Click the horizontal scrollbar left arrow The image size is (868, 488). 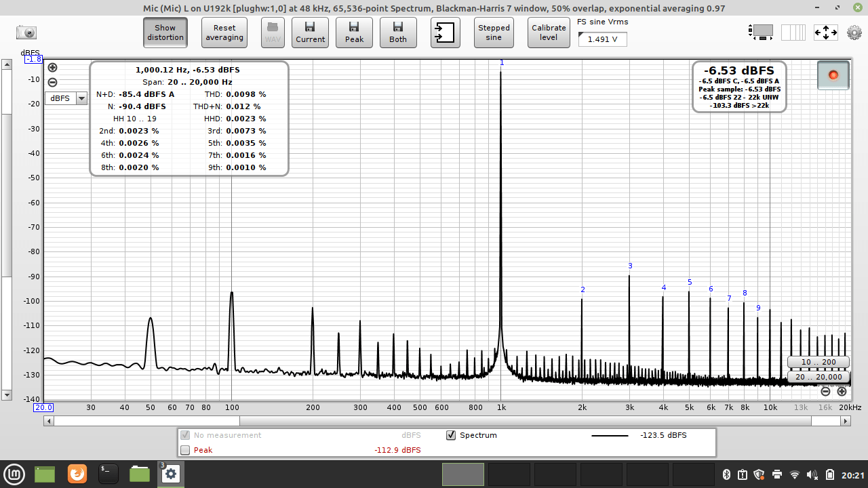pyautogui.click(x=48, y=421)
